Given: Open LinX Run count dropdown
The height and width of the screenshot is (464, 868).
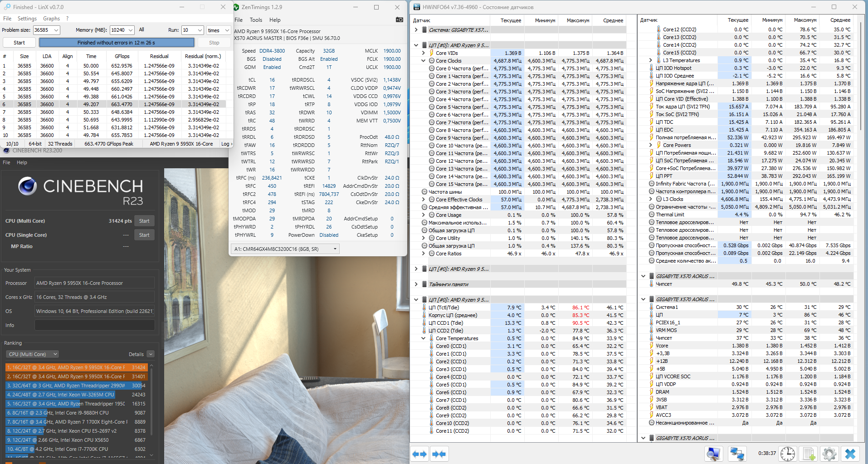Looking at the screenshot, I should (x=200, y=30).
